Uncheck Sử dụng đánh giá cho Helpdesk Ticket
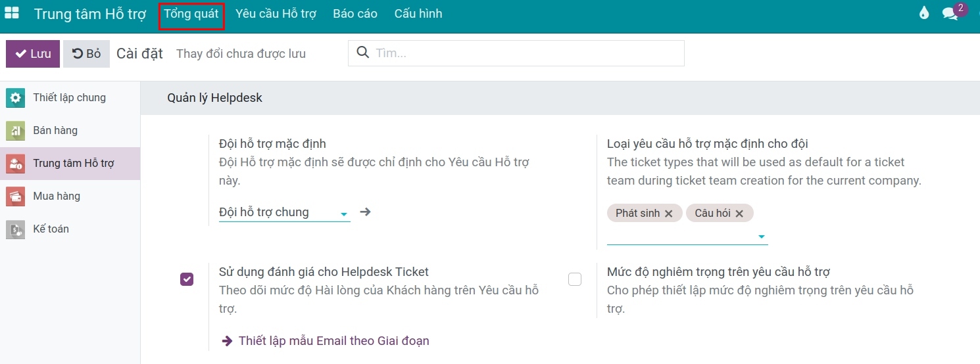 tap(187, 279)
